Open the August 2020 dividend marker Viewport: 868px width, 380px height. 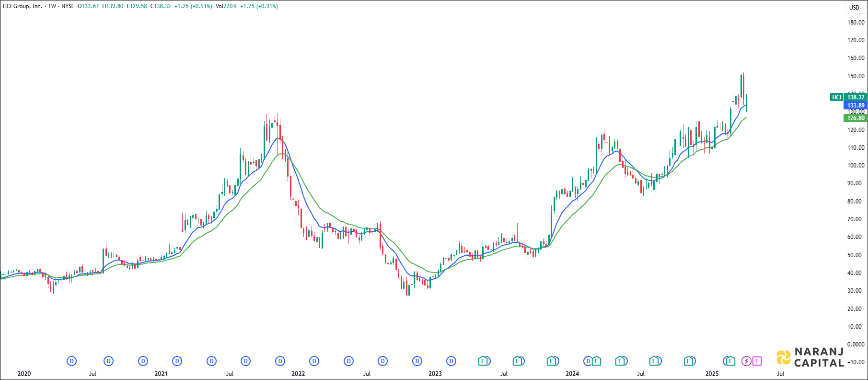[x=109, y=361]
